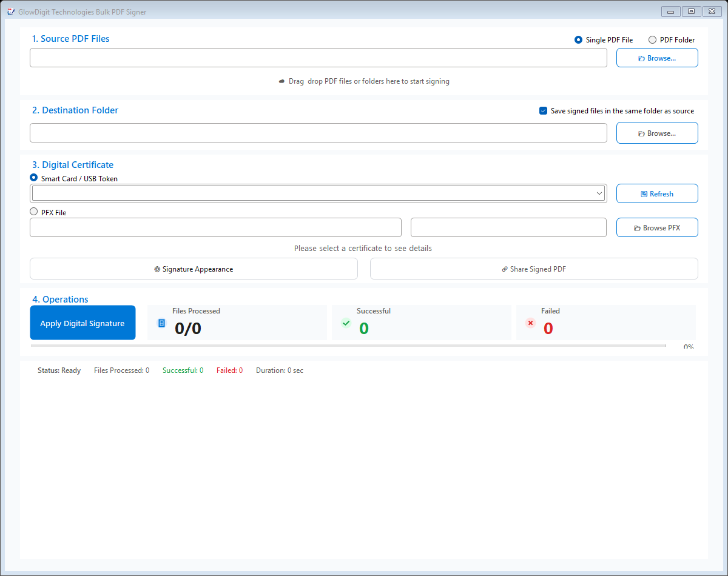Screen dimensions: 728x576
Task: Click the Successful card label
Action: point(374,311)
